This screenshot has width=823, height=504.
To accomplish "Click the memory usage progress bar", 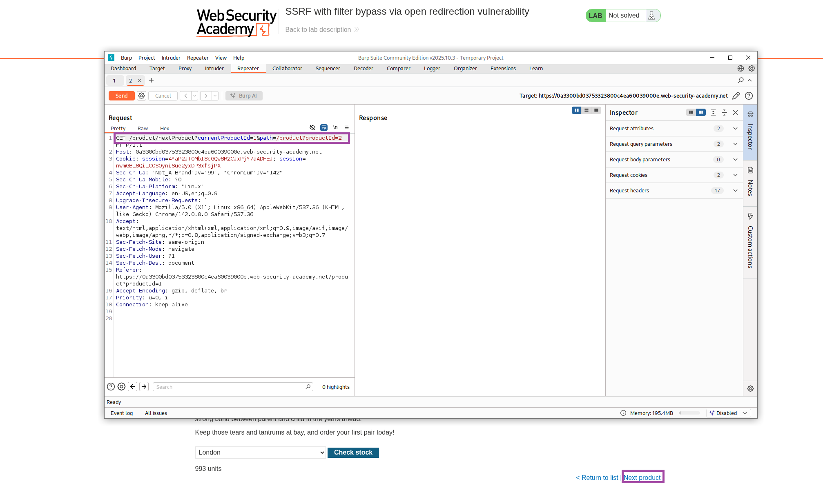I will [689, 413].
